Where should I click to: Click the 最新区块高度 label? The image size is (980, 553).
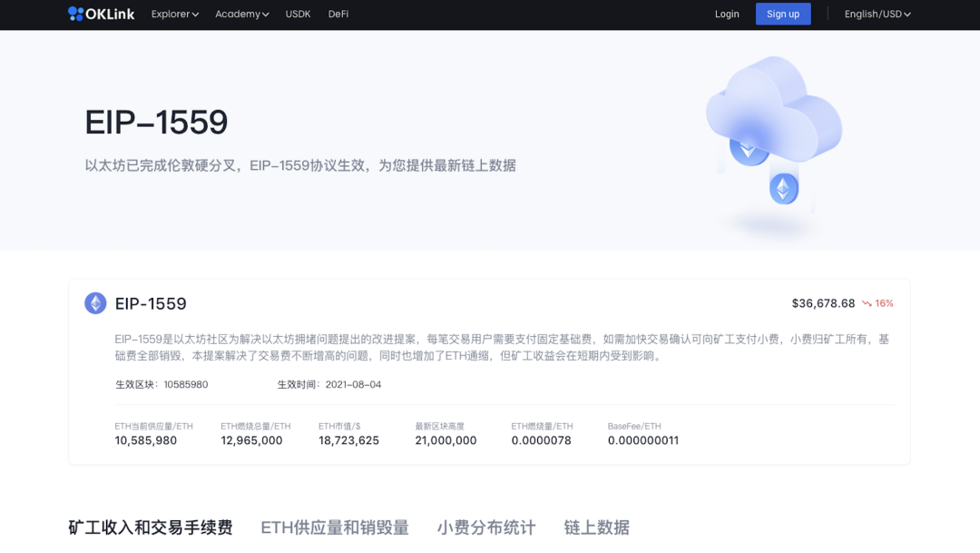click(440, 426)
